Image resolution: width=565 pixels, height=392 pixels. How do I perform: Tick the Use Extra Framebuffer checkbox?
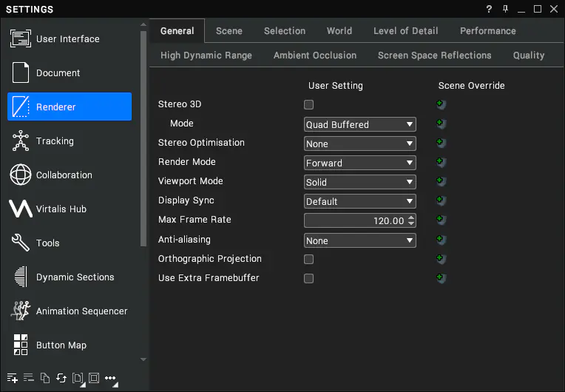click(x=309, y=279)
